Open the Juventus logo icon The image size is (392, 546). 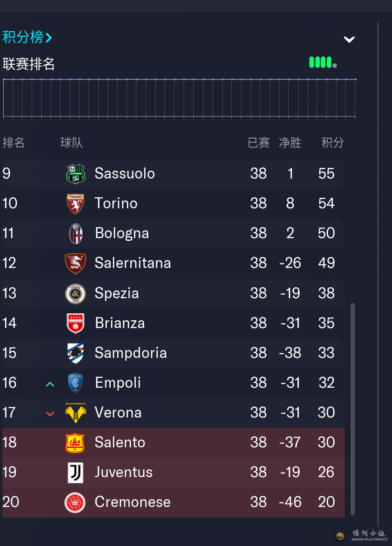point(76,473)
